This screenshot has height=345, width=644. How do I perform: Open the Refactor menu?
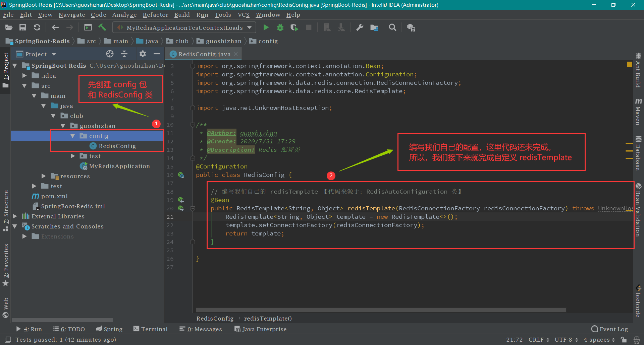[x=155, y=15]
